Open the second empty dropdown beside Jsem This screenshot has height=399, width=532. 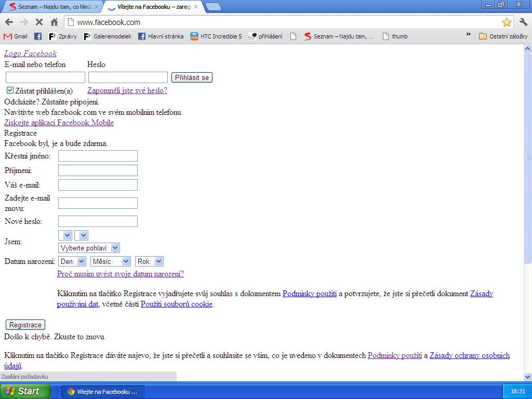82,235
